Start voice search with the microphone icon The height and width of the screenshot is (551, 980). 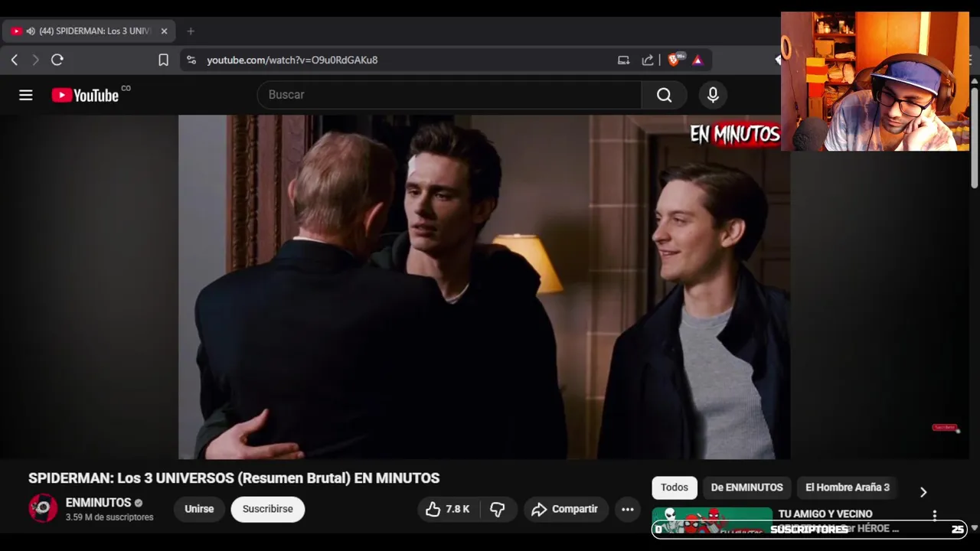[713, 95]
